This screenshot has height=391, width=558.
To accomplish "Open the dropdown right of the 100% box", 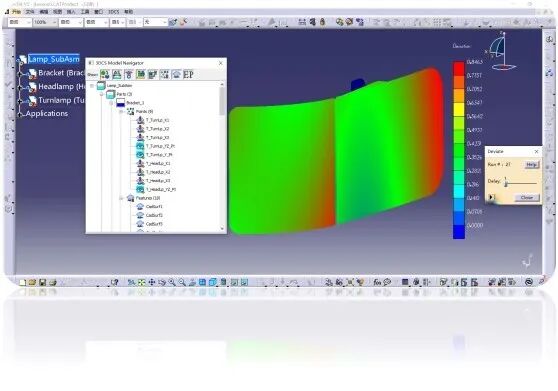I will [80, 22].
